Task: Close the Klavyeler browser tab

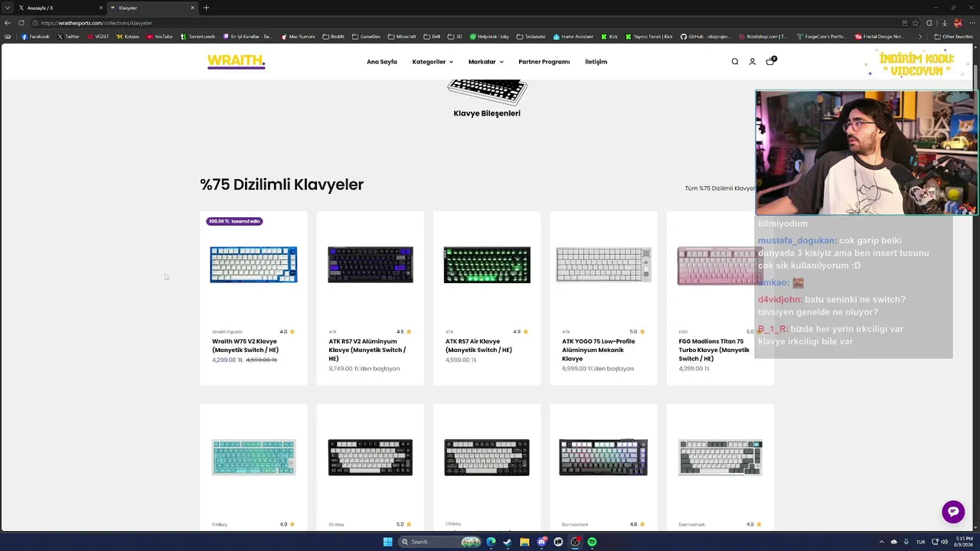Action: coord(192,8)
